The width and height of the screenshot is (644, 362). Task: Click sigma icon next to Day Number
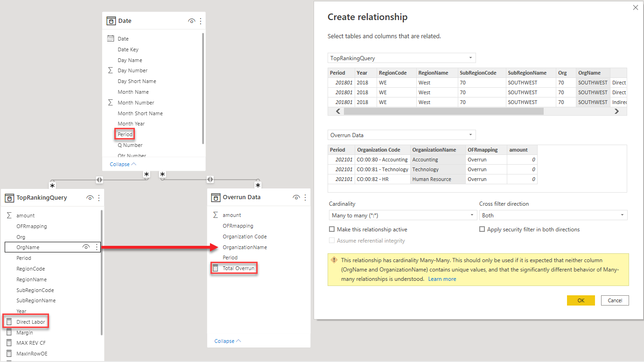pos(111,70)
